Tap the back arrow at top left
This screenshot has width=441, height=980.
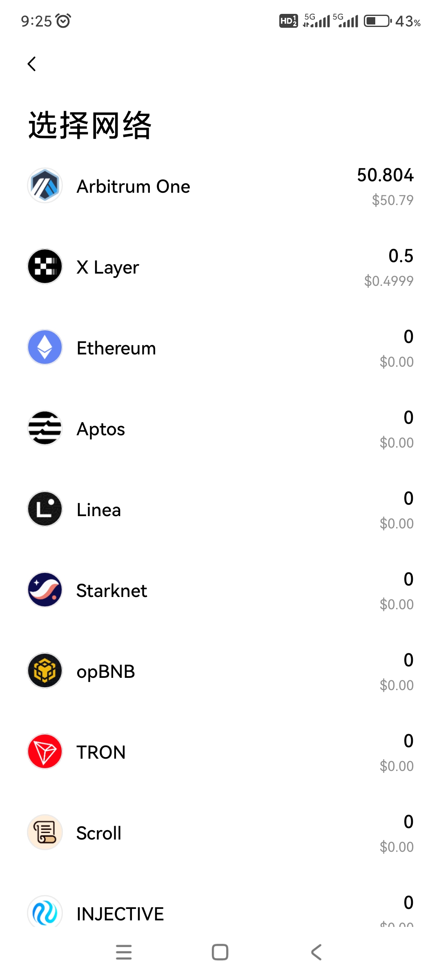32,64
